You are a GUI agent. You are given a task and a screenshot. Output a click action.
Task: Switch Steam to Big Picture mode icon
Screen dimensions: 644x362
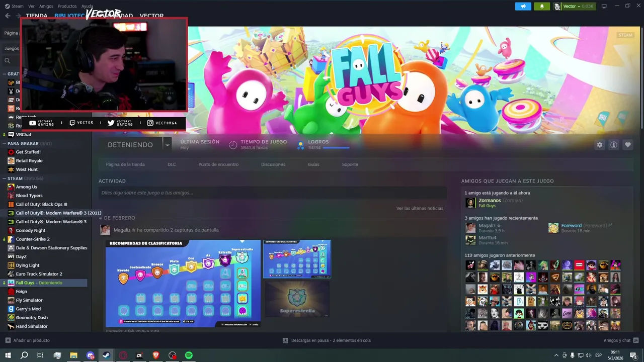click(x=604, y=7)
